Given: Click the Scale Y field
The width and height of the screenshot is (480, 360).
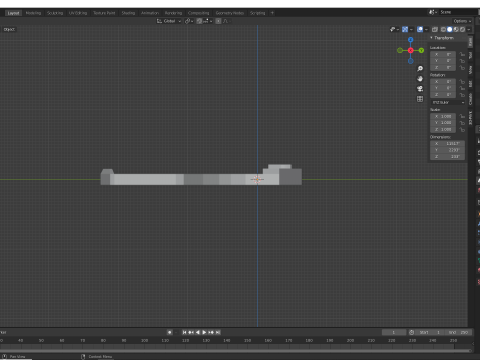Looking at the screenshot, I should tap(443, 123).
